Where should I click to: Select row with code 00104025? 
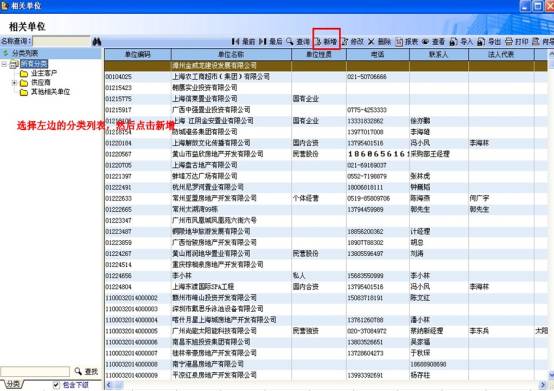326,77
